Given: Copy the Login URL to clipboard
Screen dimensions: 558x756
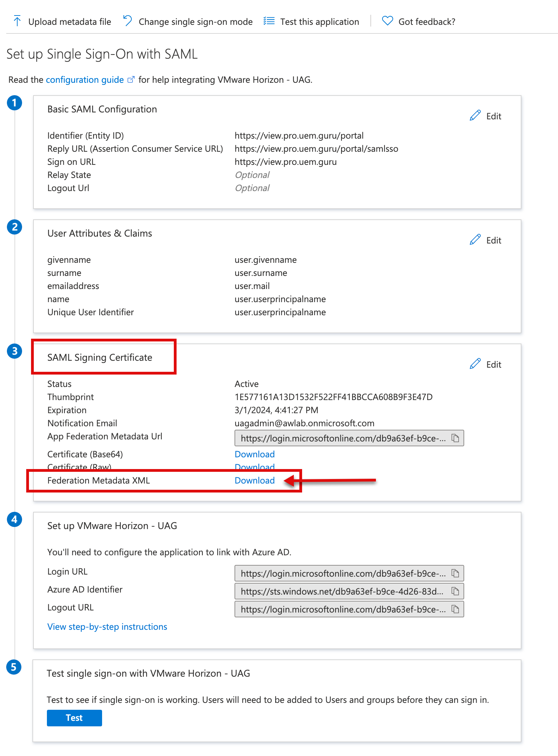Looking at the screenshot, I should point(456,573).
